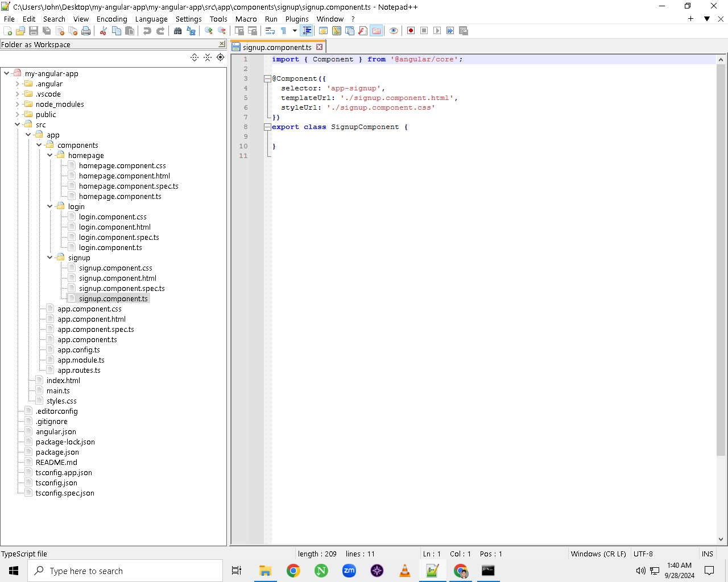Toggle Show all characters pilcrow button
This screenshot has height=582, width=728.
tap(283, 31)
